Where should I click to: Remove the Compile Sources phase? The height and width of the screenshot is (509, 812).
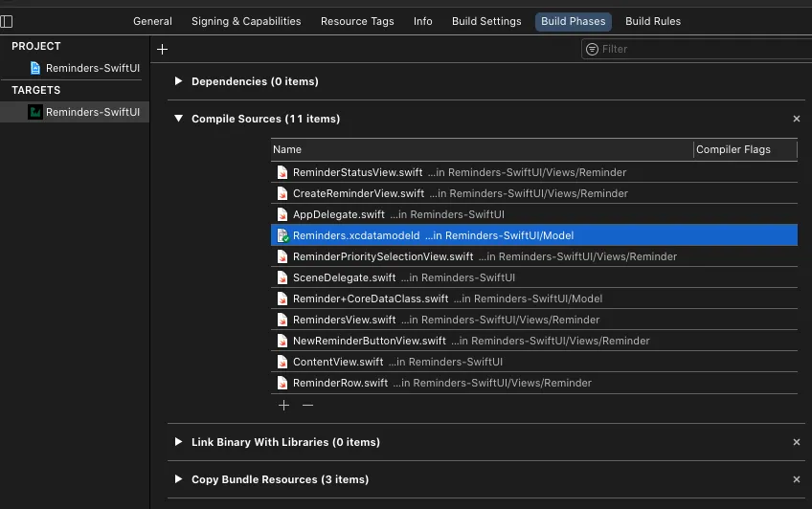pyautogui.click(x=797, y=119)
